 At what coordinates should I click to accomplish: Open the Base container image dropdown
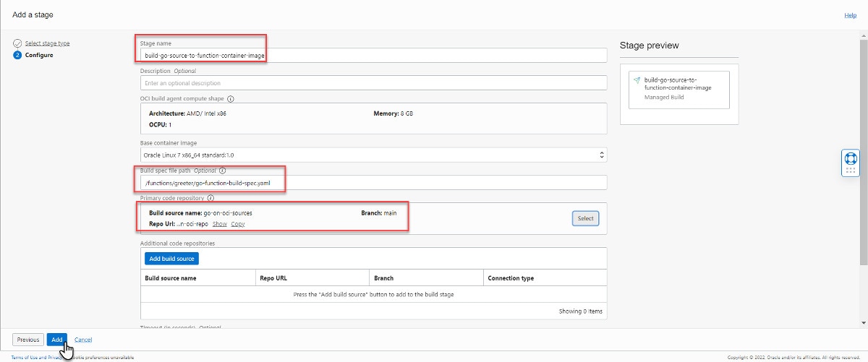pos(373,155)
